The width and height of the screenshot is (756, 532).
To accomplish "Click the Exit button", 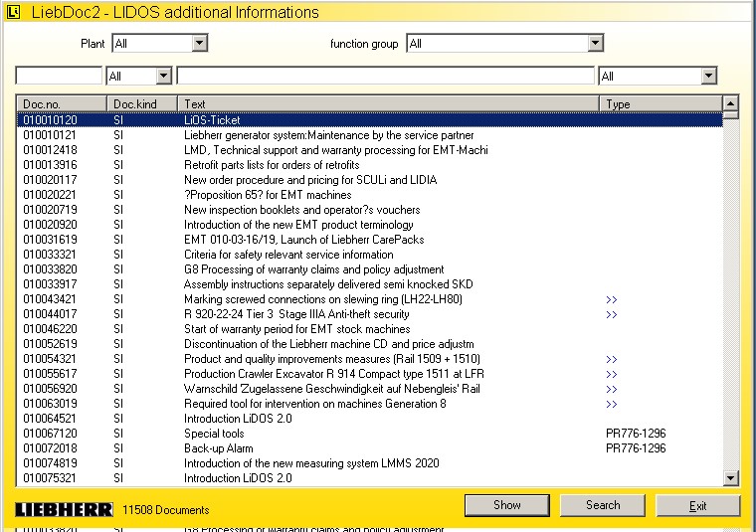I will click(x=697, y=505).
